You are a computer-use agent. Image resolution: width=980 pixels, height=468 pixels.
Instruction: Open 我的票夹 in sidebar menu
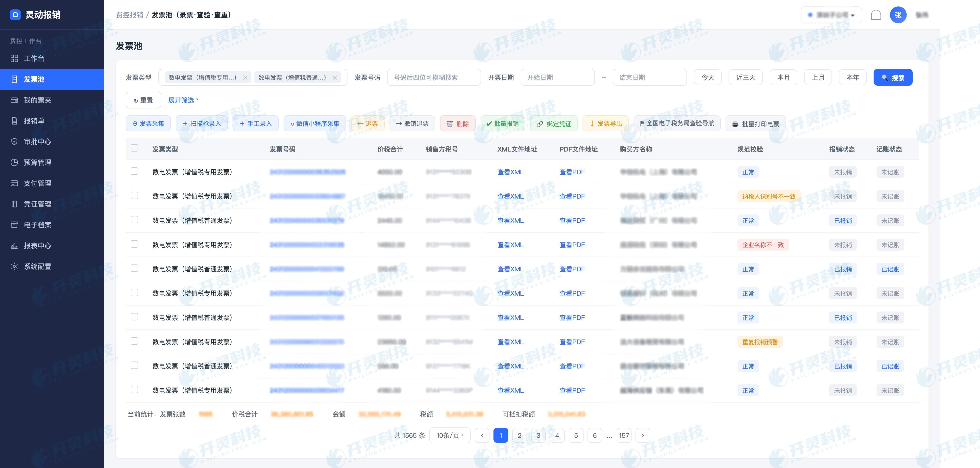(52, 100)
